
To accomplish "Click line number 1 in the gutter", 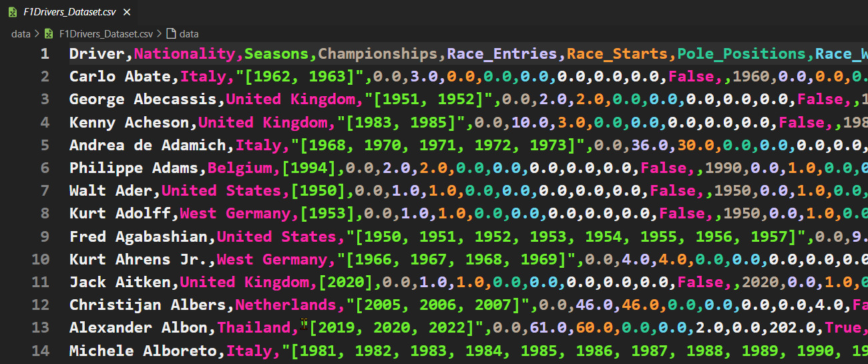I will tap(45, 54).
